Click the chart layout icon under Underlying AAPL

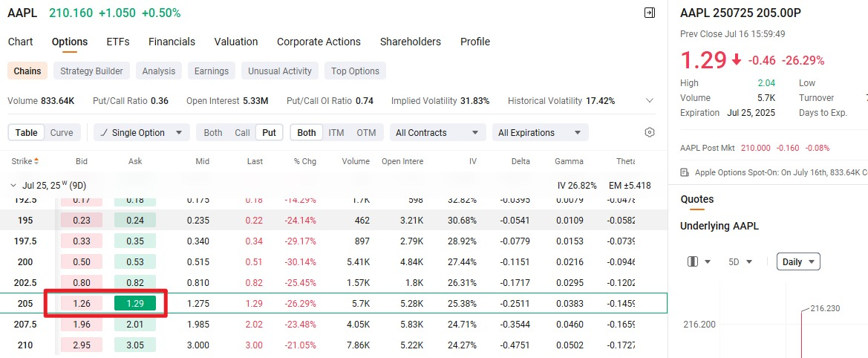click(x=693, y=261)
